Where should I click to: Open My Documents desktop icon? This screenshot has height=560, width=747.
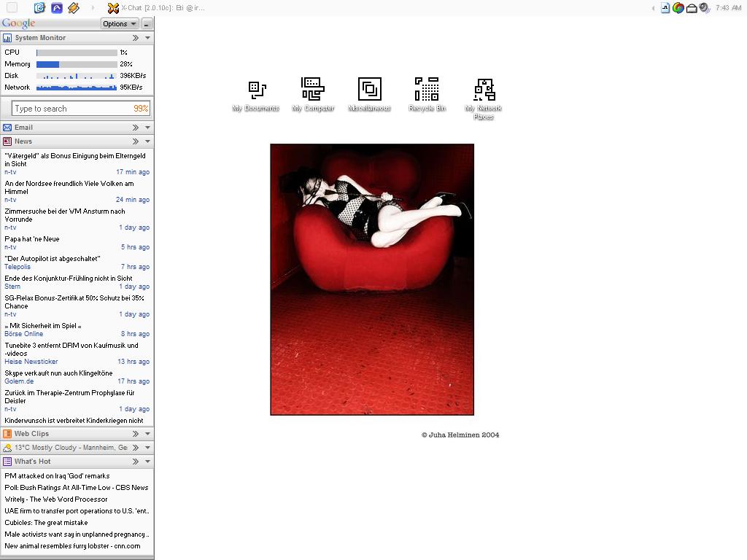coord(256,90)
